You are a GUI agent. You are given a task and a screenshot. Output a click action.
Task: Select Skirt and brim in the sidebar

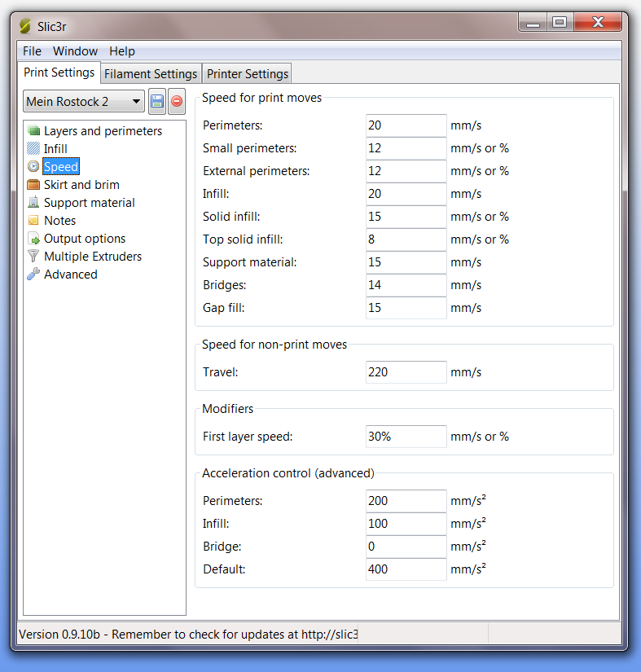[x=81, y=185]
